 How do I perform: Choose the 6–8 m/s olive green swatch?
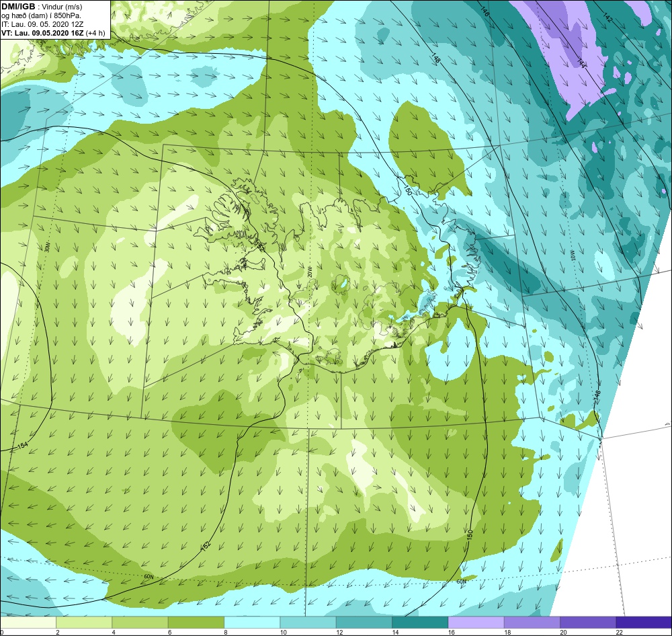click(x=196, y=622)
